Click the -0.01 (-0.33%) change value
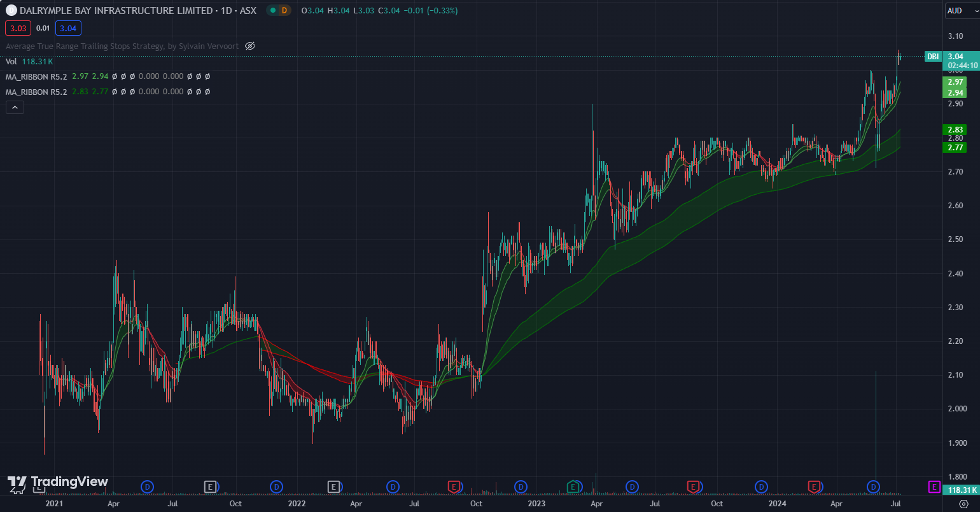This screenshot has width=980, height=512. (431, 10)
